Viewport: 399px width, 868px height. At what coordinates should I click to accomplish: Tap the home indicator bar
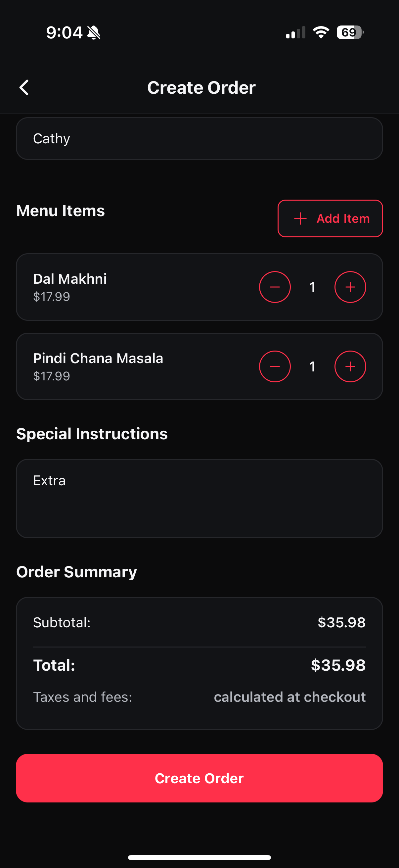199,857
